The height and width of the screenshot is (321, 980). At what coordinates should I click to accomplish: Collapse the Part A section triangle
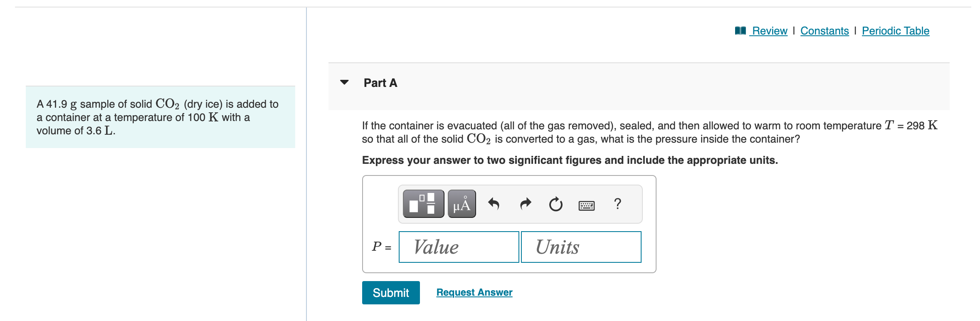343,83
